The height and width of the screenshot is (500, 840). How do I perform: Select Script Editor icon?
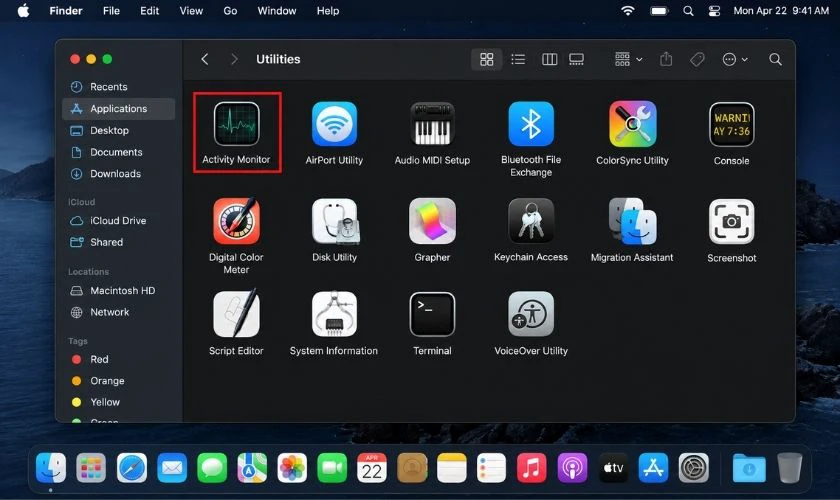point(236,314)
